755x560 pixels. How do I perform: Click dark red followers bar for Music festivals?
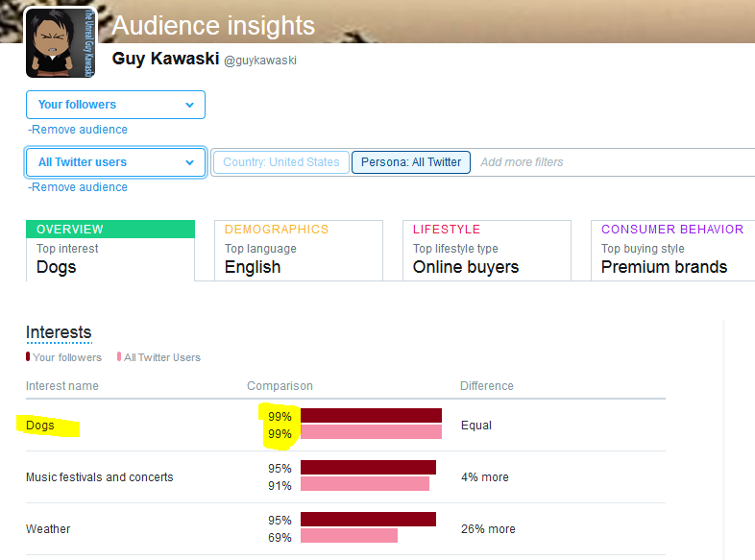click(x=368, y=467)
